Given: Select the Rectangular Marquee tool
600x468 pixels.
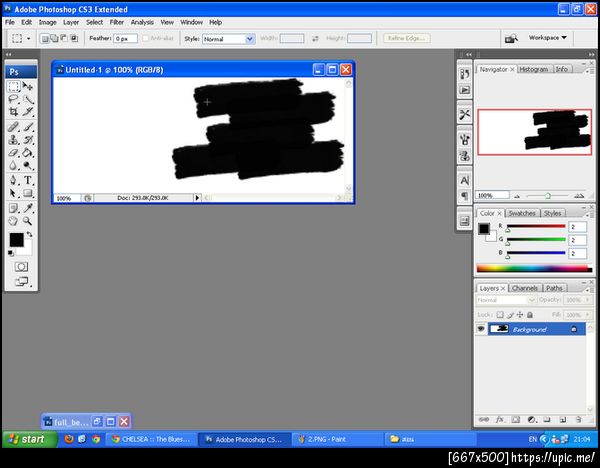Looking at the screenshot, I should [x=13, y=86].
